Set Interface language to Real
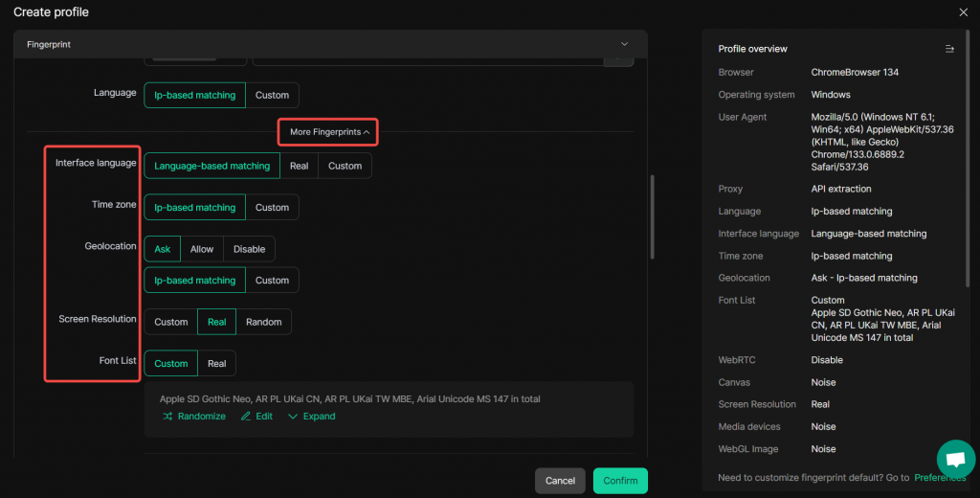Screen dimensions: 980x498 pyautogui.click(x=299, y=166)
